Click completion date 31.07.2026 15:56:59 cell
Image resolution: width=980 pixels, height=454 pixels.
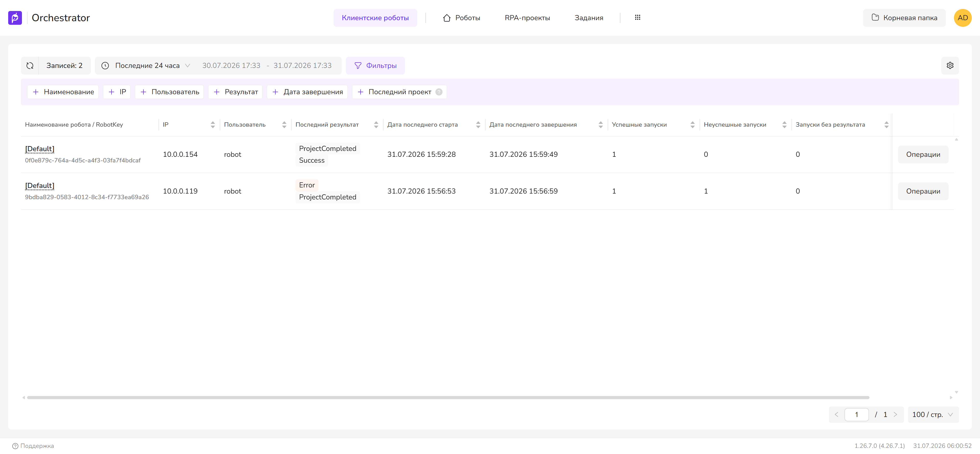(x=523, y=191)
